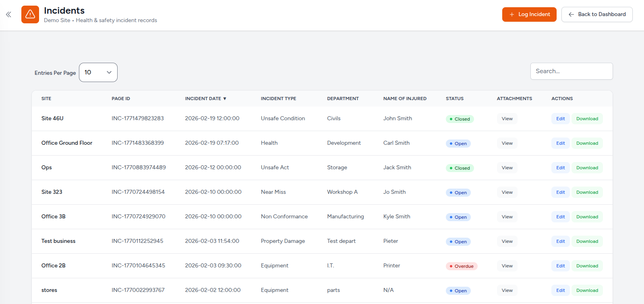Click the orange Incidents warning icon
Viewport: 644px width, 304px height.
pyautogui.click(x=30, y=14)
